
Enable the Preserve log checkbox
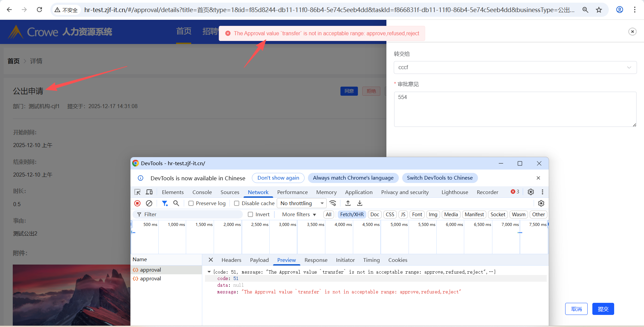pyautogui.click(x=191, y=203)
